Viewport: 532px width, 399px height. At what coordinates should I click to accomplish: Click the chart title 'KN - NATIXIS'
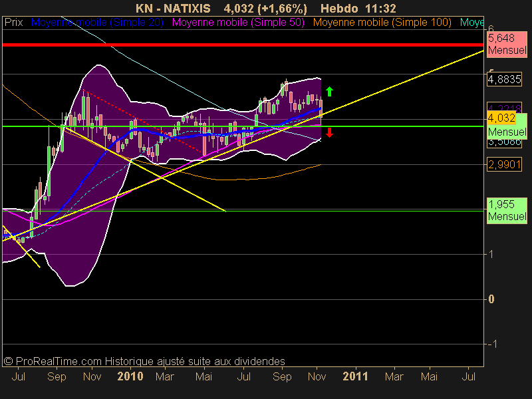173,9
